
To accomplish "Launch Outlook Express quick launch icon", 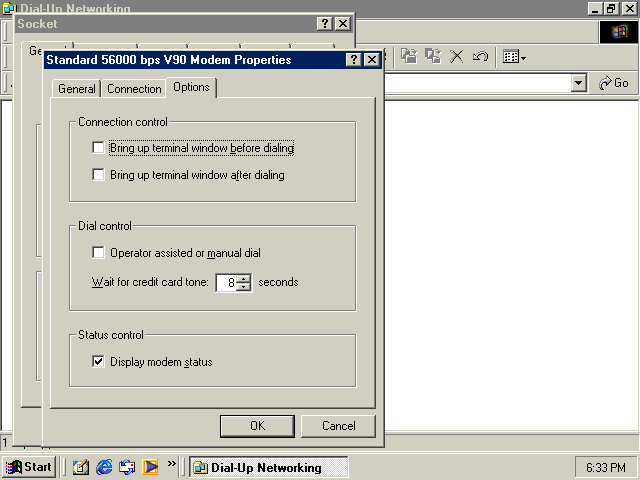I will point(127,467).
